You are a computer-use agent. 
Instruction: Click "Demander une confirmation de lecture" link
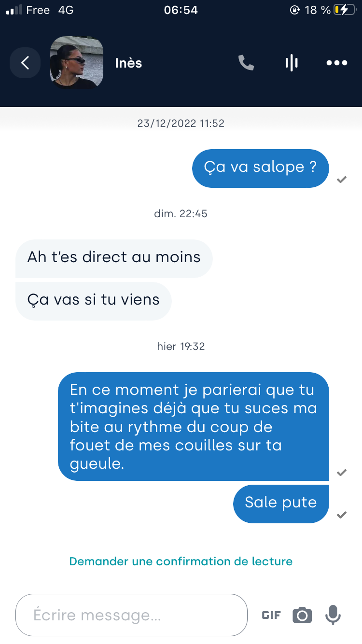coord(181,561)
